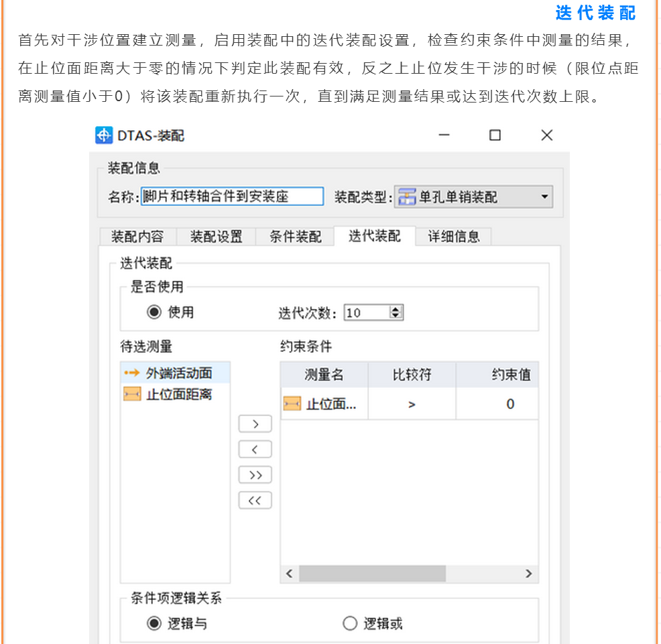Click the move-all-right double arrow button
Viewport: 661px width, 644px height.
pyautogui.click(x=255, y=474)
